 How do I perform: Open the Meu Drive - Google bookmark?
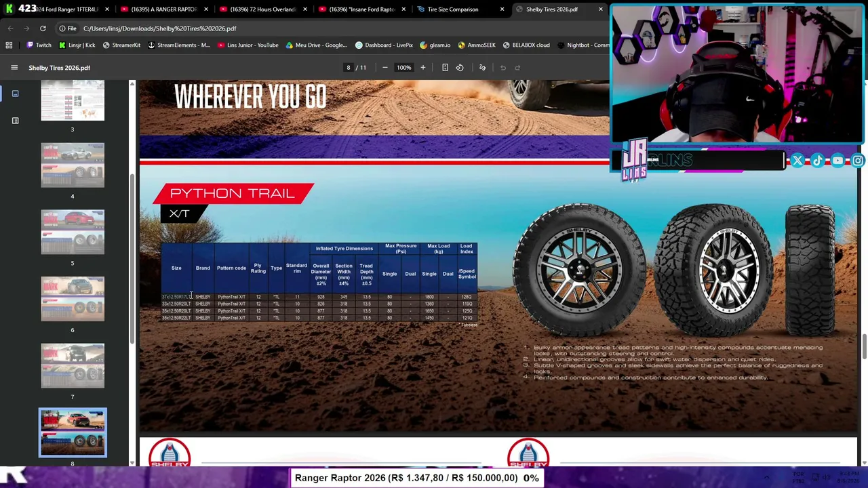point(316,45)
